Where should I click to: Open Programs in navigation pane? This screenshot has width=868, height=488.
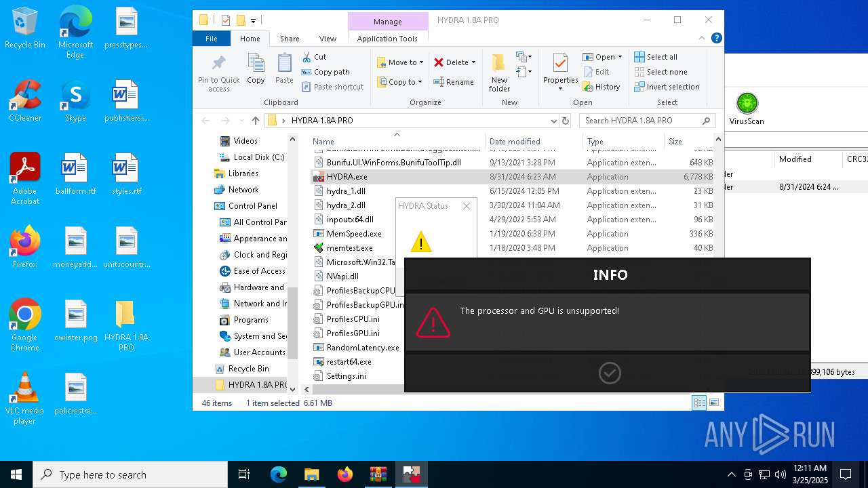(244, 320)
